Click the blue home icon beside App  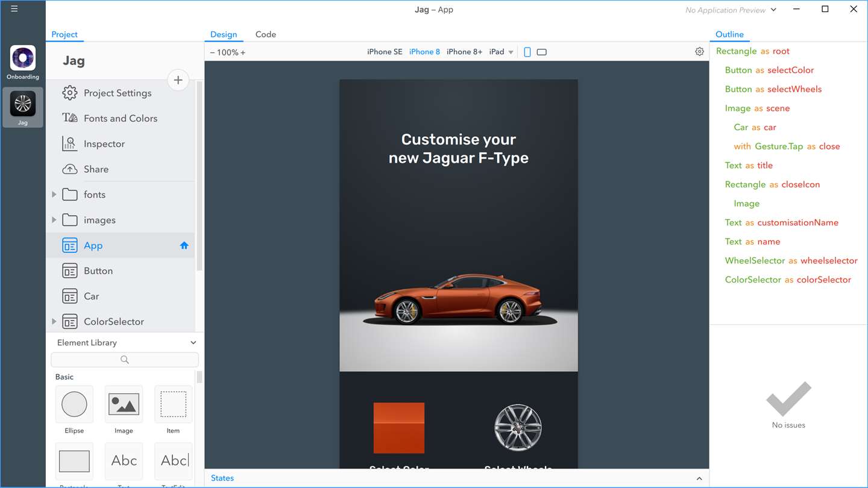[184, 245]
